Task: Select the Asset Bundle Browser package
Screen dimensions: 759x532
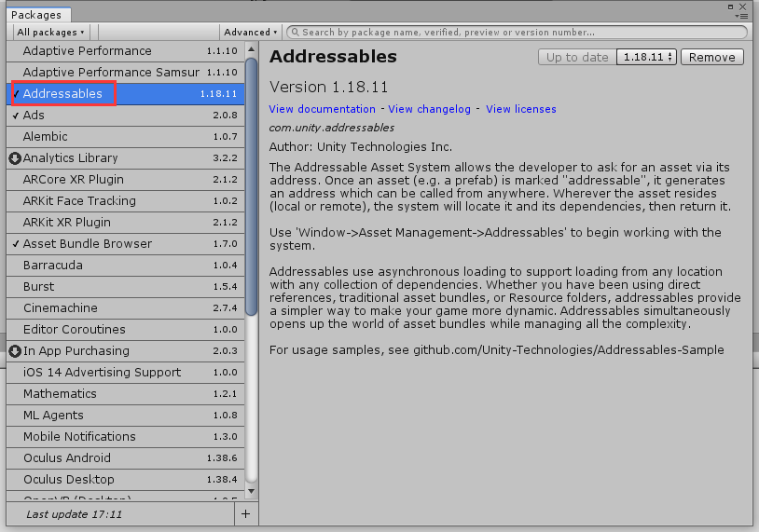Action: (x=126, y=244)
